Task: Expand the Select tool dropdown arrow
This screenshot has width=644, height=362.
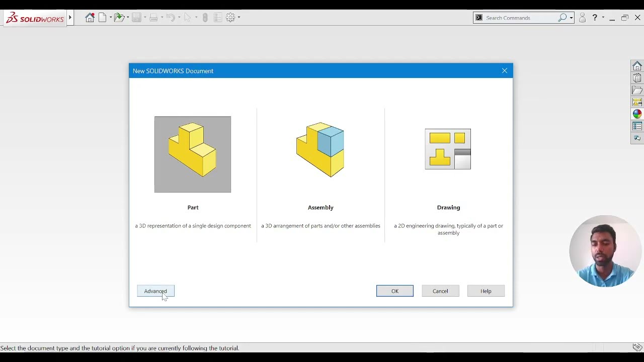Action: tap(196, 18)
